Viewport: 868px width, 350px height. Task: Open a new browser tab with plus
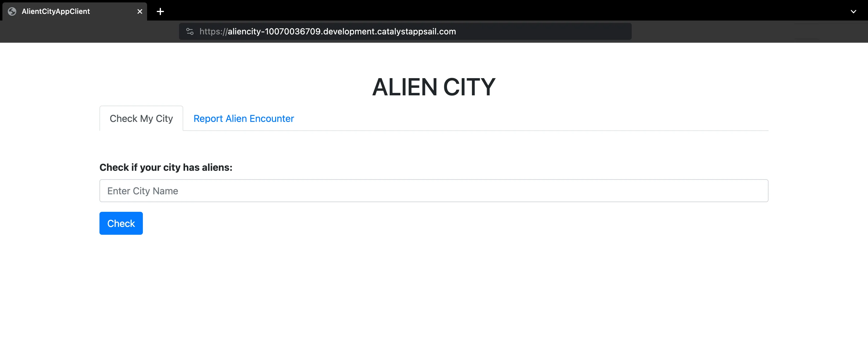click(x=160, y=11)
